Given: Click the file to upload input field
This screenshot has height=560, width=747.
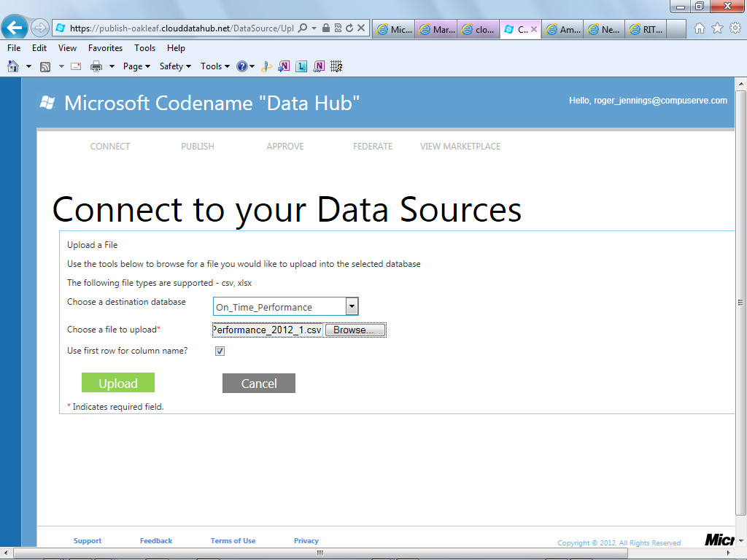Looking at the screenshot, I should pyautogui.click(x=268, y=330).
